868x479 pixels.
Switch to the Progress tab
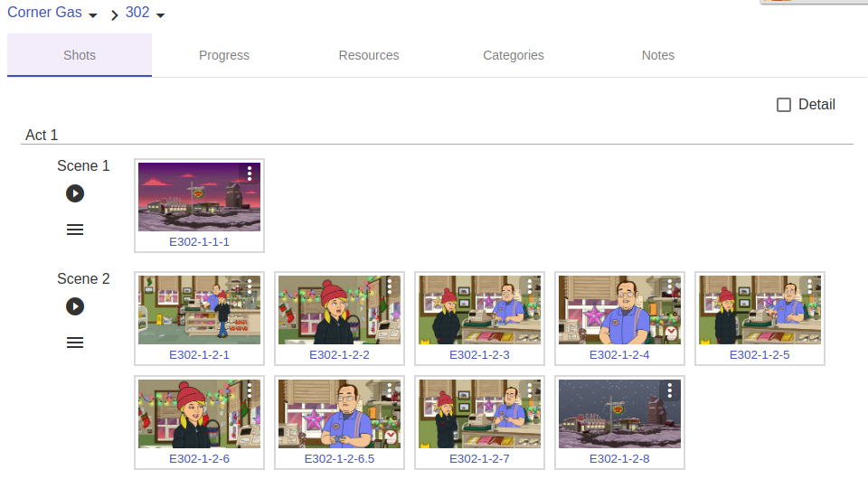click(x=224, y=55)
